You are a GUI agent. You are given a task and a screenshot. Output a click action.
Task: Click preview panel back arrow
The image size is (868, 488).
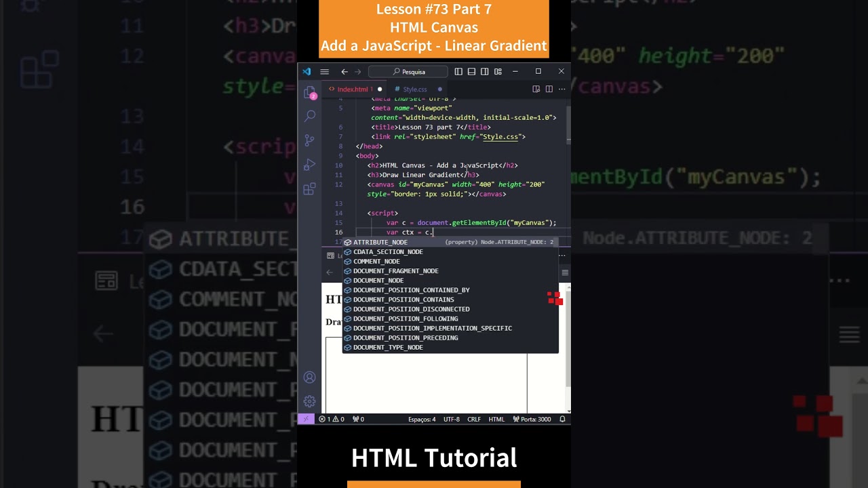pos(330,272)
